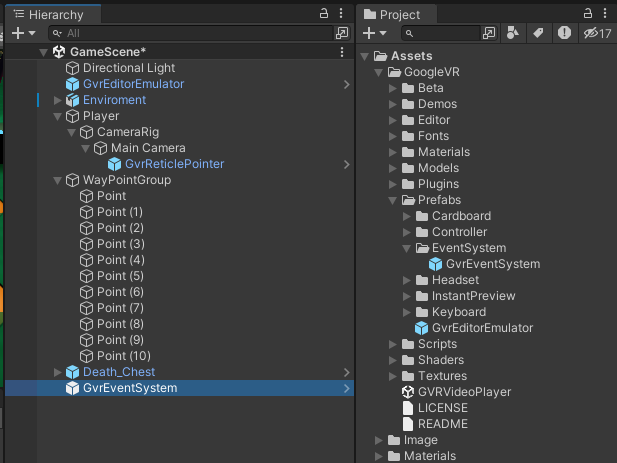Collapse the Player object
Viewport: 617px width, 463px height.
pos(57,116)
